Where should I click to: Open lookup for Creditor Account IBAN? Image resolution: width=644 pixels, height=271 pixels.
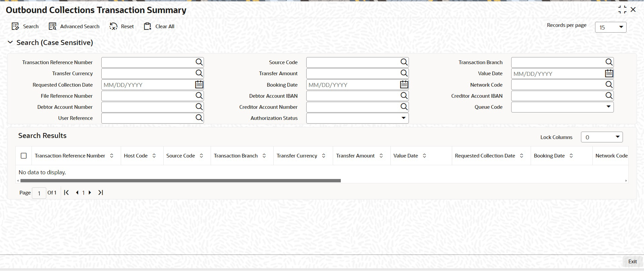[x=609, y=96]
